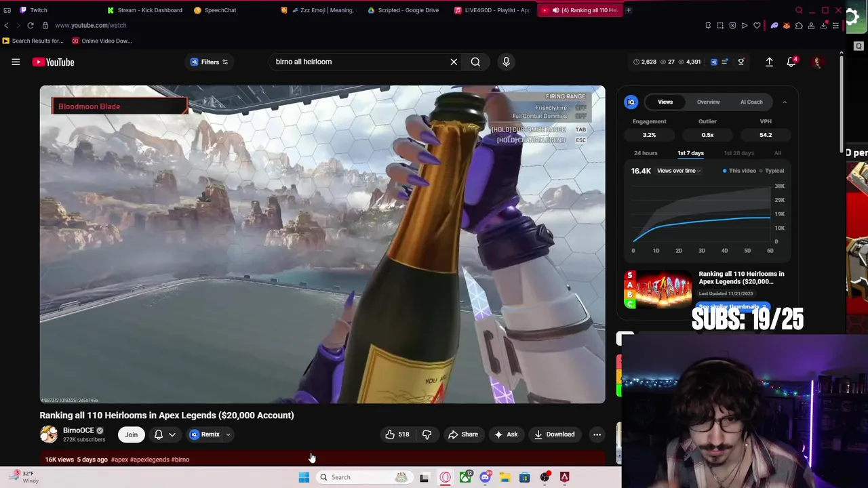The width and height of the screenshot is (868, 488).
Task: Click the Download button
Action: point(554,434)
